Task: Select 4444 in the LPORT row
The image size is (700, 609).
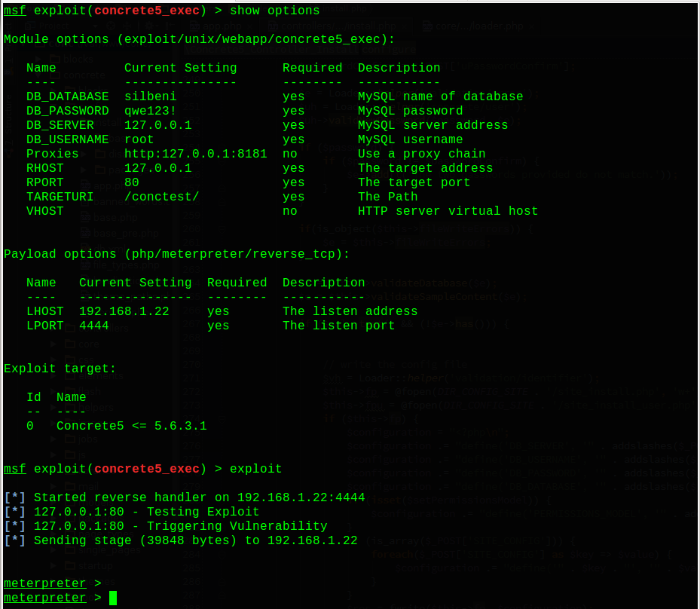Action: [x=93, y=326]
